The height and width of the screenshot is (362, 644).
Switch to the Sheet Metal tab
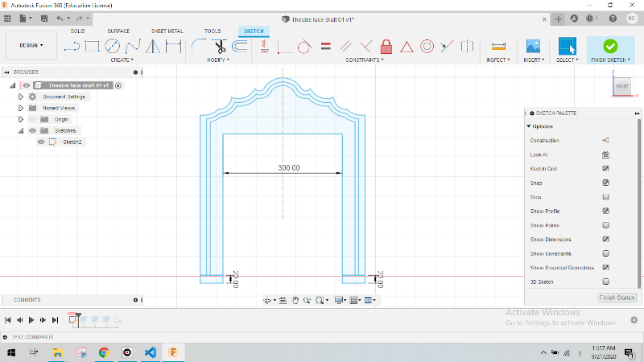167,31
